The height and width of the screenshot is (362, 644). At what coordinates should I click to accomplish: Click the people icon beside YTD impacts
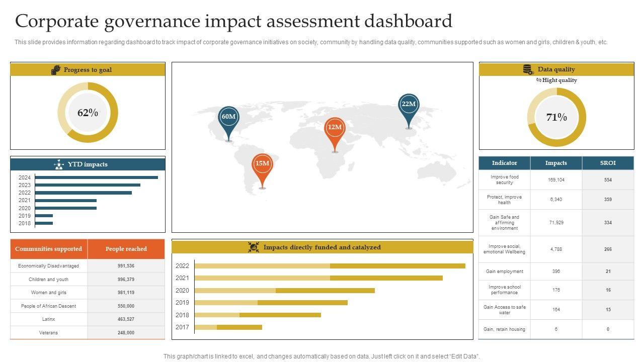coord(59,164)
